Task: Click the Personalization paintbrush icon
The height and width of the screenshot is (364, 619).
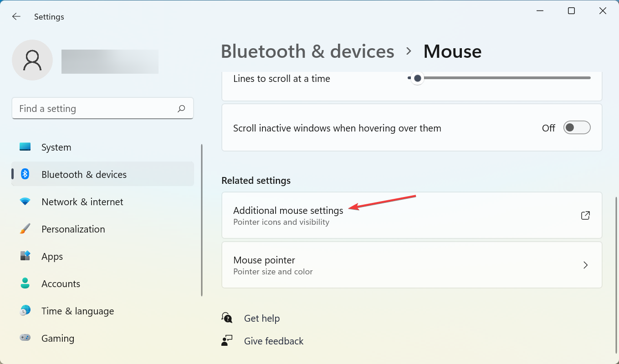Action: point(25,229)
